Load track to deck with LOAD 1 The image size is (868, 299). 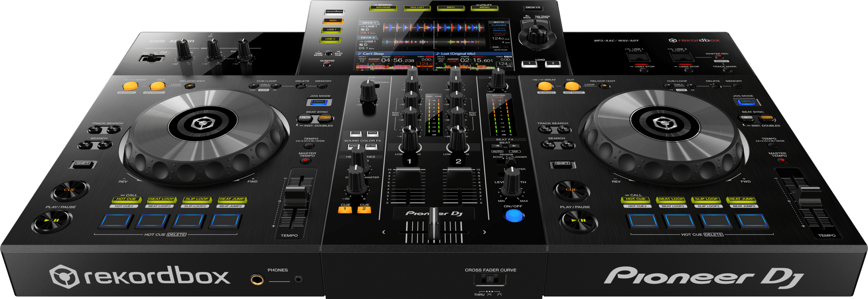coord(529,64)
